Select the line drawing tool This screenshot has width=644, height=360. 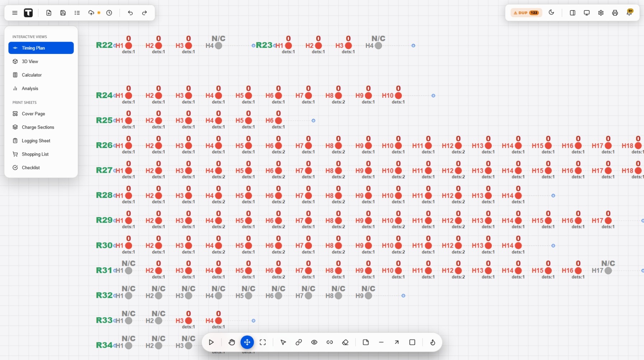(381, 342)
